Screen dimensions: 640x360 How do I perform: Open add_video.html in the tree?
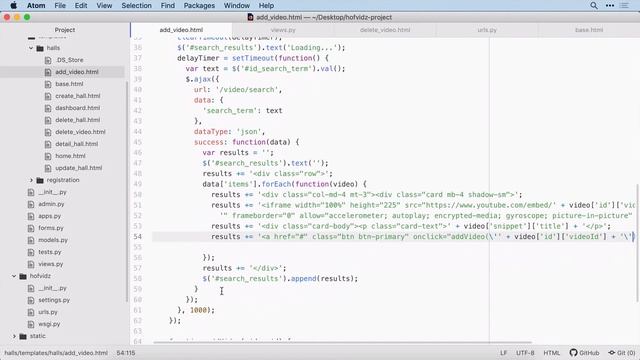point(77,72)
